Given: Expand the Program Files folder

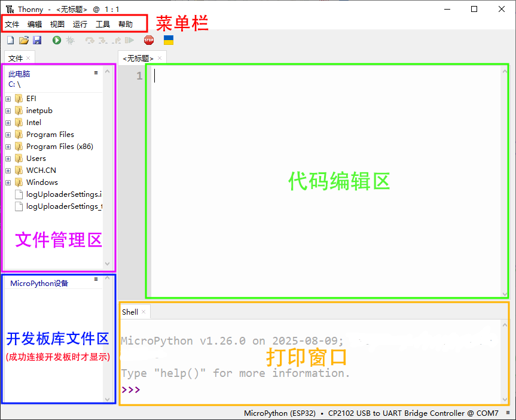Looking at the screenshot, I should pyautogui.click(x=8, y=135).
